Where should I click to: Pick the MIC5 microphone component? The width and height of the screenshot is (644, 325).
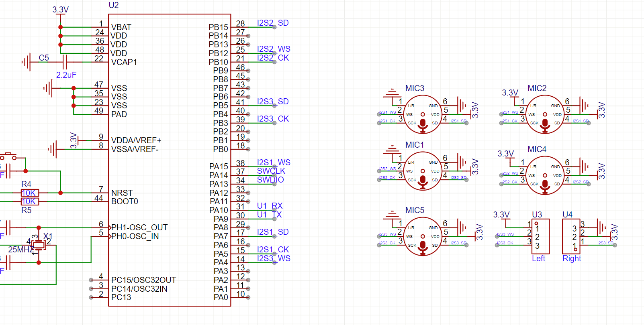(x=423, y=236)
